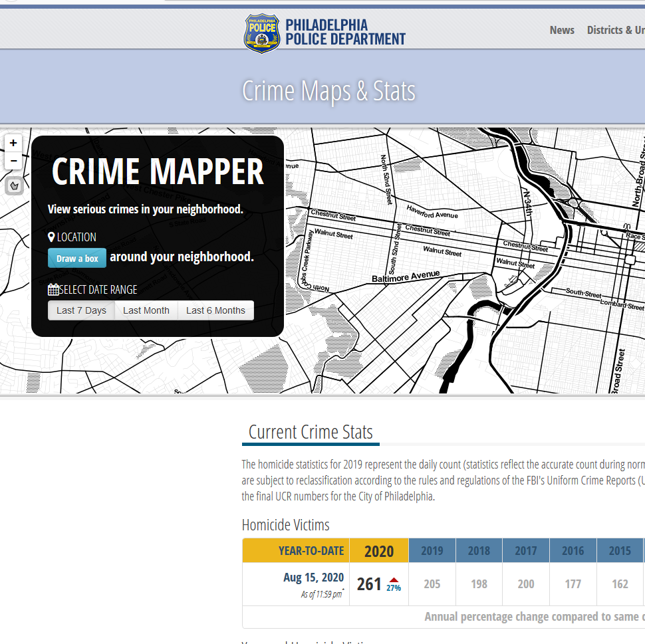Image resolution: width=645 pixels, height=644 pixels.
Task: Click the location pin marker icon
Action: tap(51, 237)
